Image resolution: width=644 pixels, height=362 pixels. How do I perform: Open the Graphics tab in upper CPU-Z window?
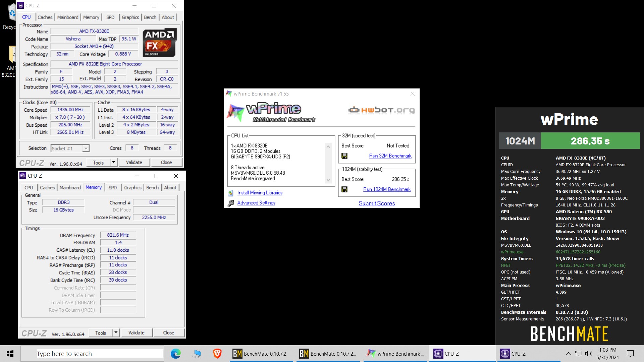[130, 17]
